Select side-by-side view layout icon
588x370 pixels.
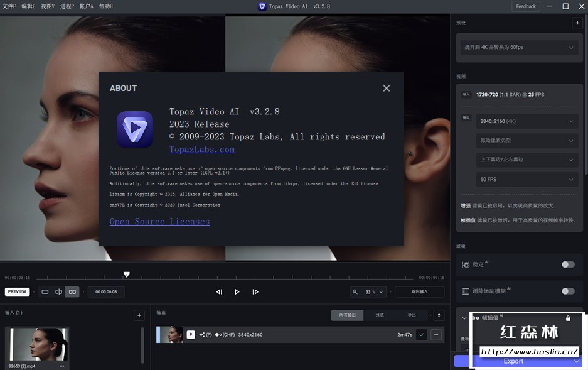pos(72,291)
